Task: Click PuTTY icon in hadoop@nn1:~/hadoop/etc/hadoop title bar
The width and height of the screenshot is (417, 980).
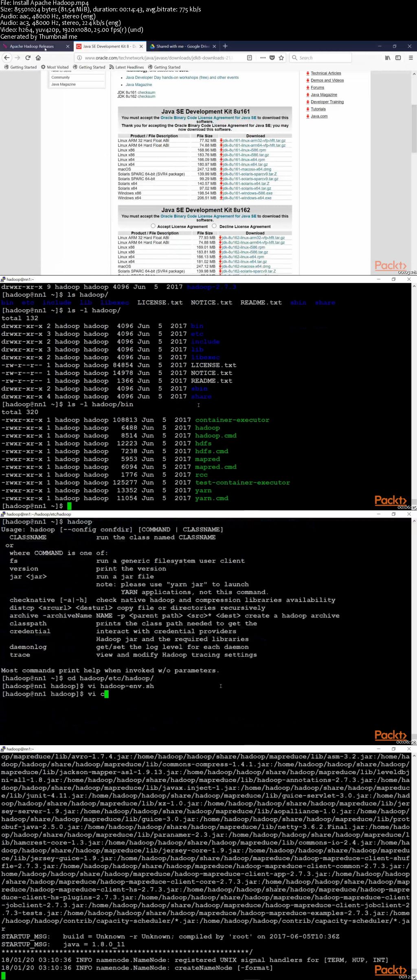Action: [x=3, y=514]
